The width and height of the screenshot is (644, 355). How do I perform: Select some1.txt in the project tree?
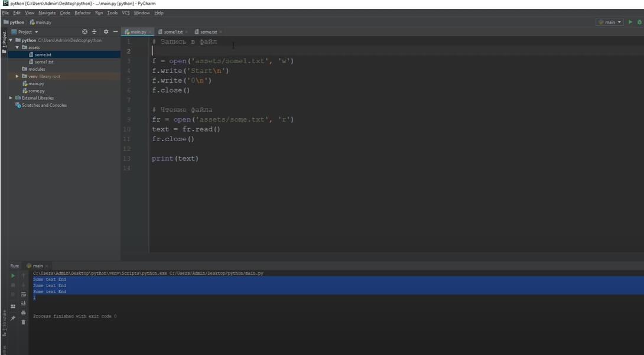click(x=44, y=62)
